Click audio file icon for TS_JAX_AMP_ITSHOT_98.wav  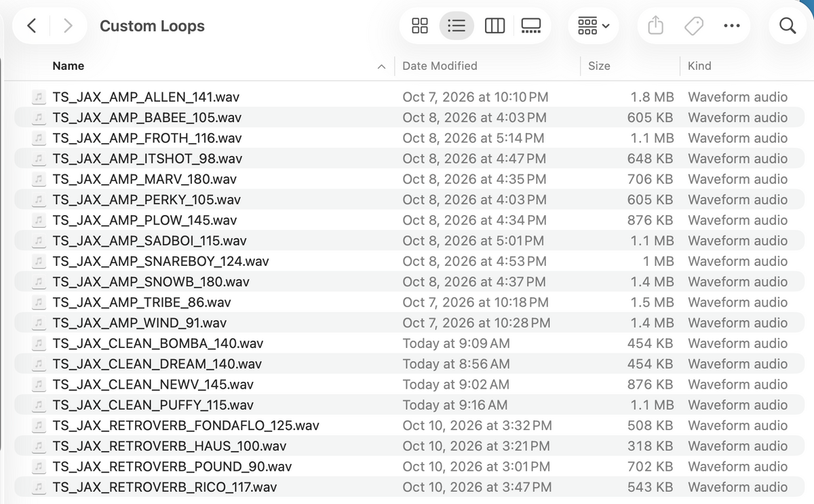39,159
